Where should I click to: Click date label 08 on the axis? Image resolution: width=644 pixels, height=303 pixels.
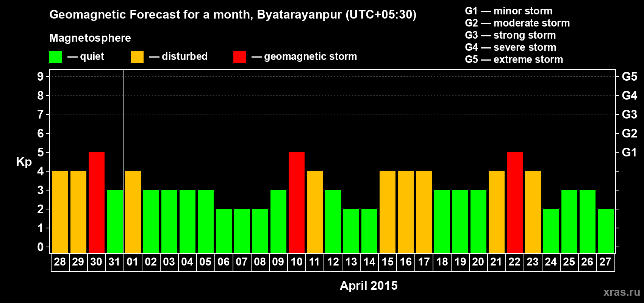pos(260,262)
